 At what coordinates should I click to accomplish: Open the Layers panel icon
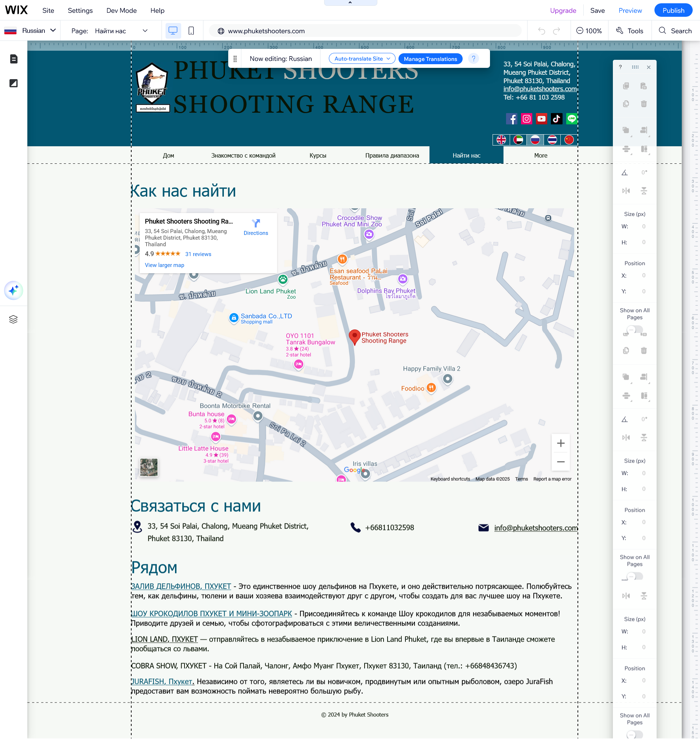click(x=13, y=320)
